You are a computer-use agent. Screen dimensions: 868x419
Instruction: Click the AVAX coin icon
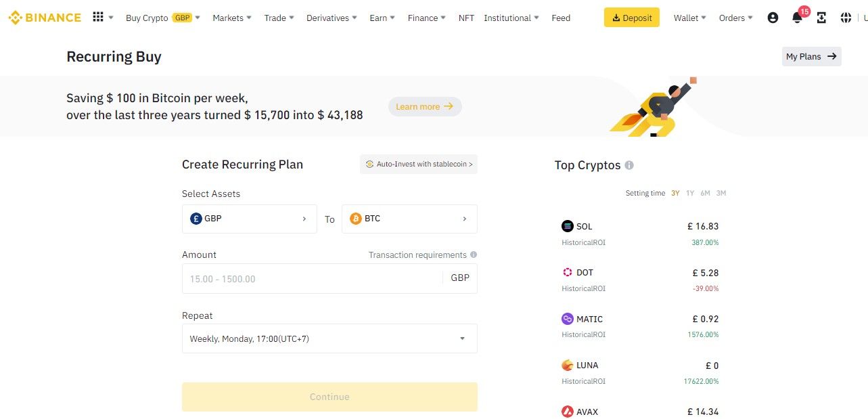[x=568, y=412]
